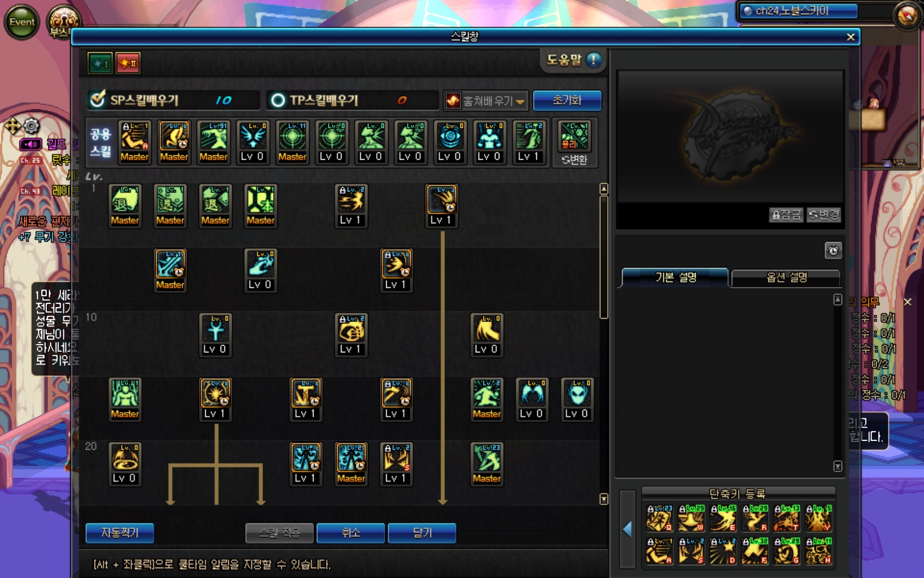Click the blue mask skill icon at Lv 0
Viewport: 924px width, 578px height.
577,400
